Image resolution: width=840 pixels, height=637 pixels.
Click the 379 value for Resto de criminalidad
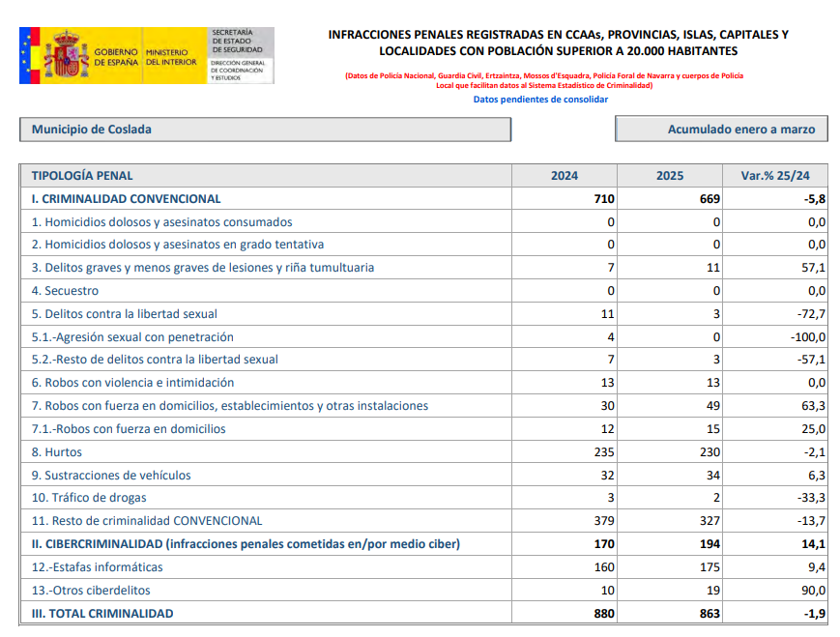604,520
